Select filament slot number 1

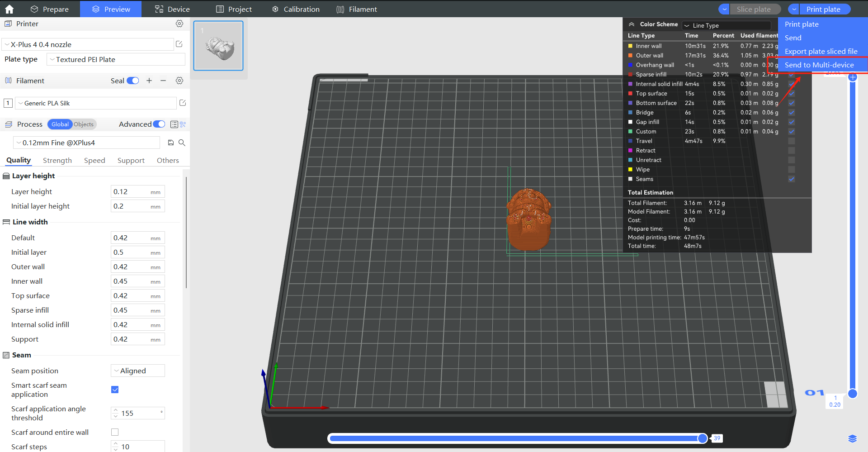point(8,103)
